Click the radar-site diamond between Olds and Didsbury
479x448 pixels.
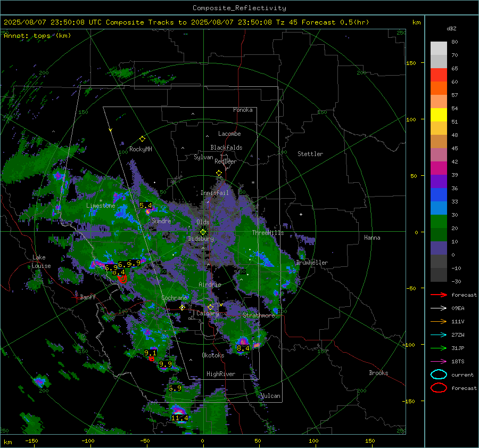[x=203, y=232]
